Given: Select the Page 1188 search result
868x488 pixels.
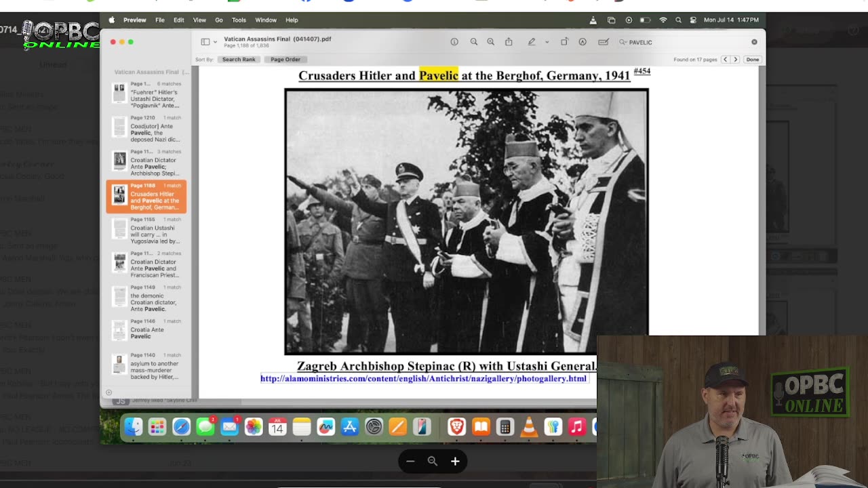Looking at the screenshot, I should tap(146, 197).
